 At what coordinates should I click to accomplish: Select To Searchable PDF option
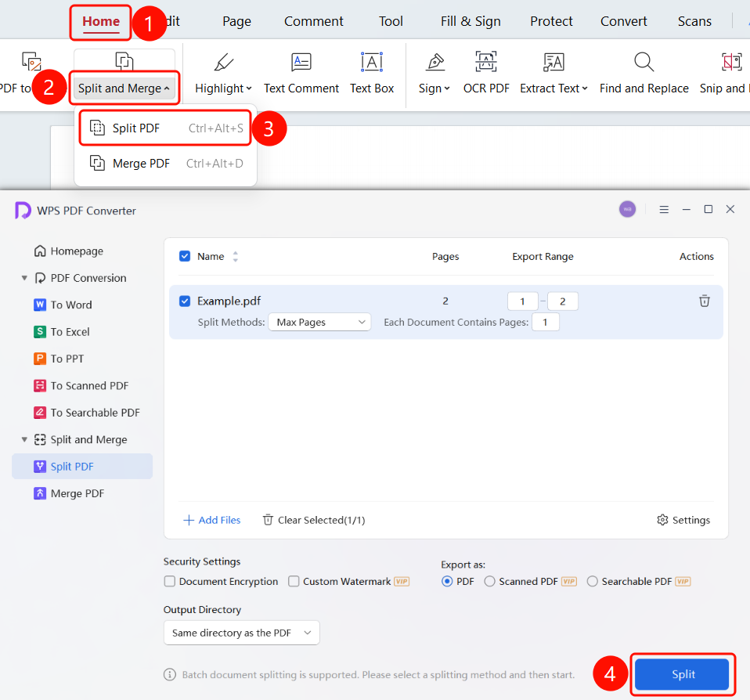click(87, 413)
